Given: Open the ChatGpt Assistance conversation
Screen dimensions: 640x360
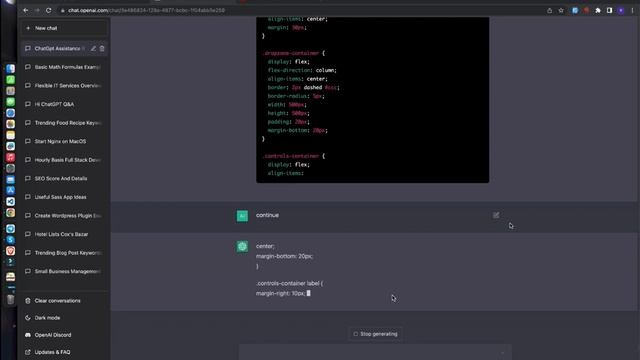Looking at the screenshot, I should tap(64, 49).
